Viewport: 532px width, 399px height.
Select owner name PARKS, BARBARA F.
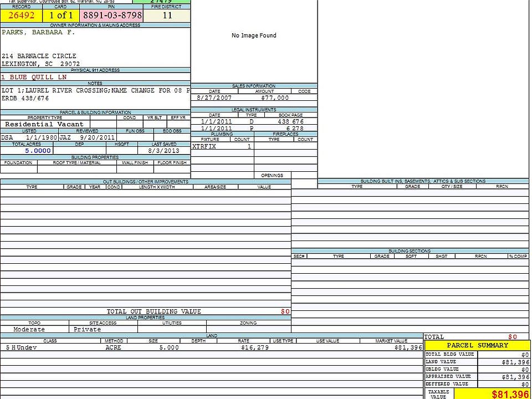tap(38, 33)
